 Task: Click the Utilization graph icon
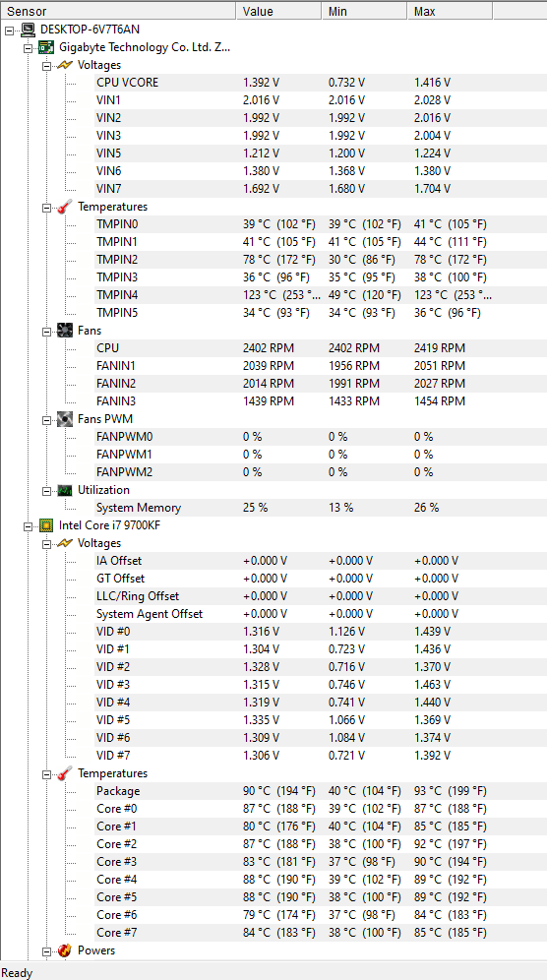(65, 491)
